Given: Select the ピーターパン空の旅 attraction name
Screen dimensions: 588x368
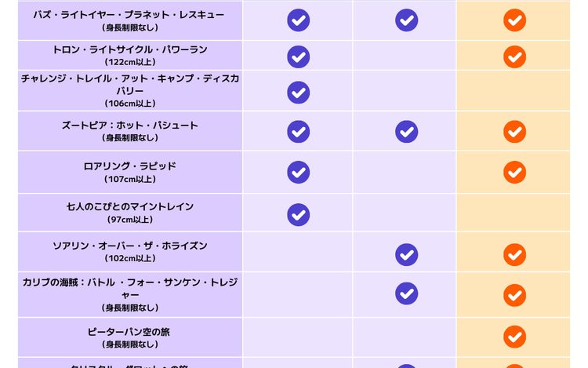Looking at the screenshot, I should 129,332.
